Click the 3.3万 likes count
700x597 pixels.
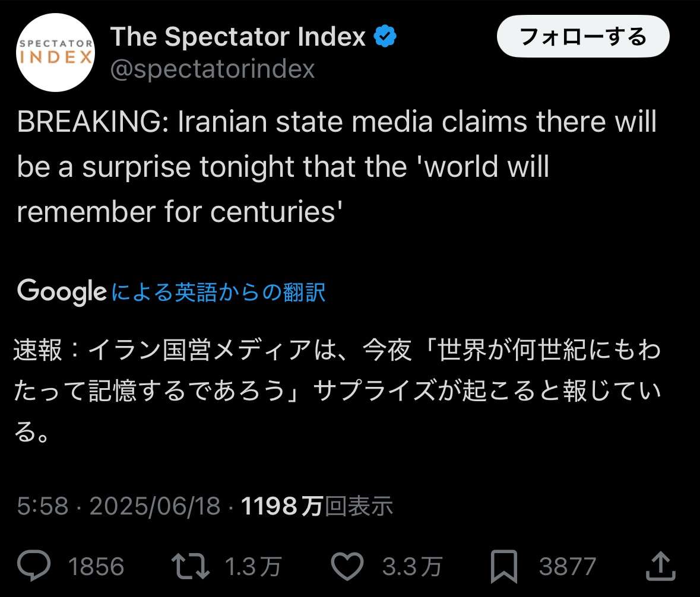[411, 567]
